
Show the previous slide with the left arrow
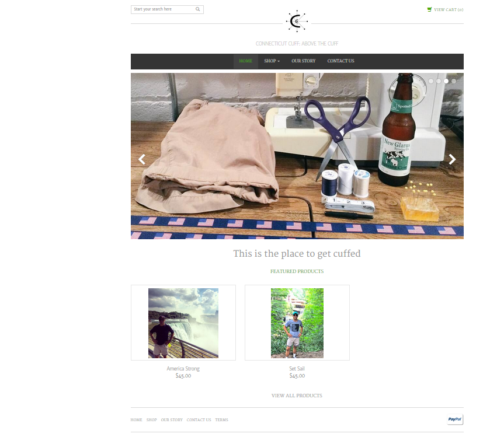(x=142, y=159)
